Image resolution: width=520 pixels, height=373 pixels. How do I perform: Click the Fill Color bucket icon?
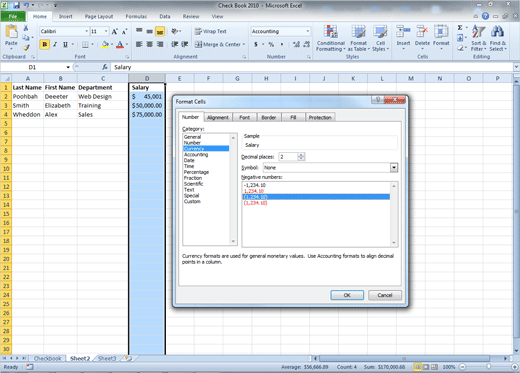click(x=105, y=44)
